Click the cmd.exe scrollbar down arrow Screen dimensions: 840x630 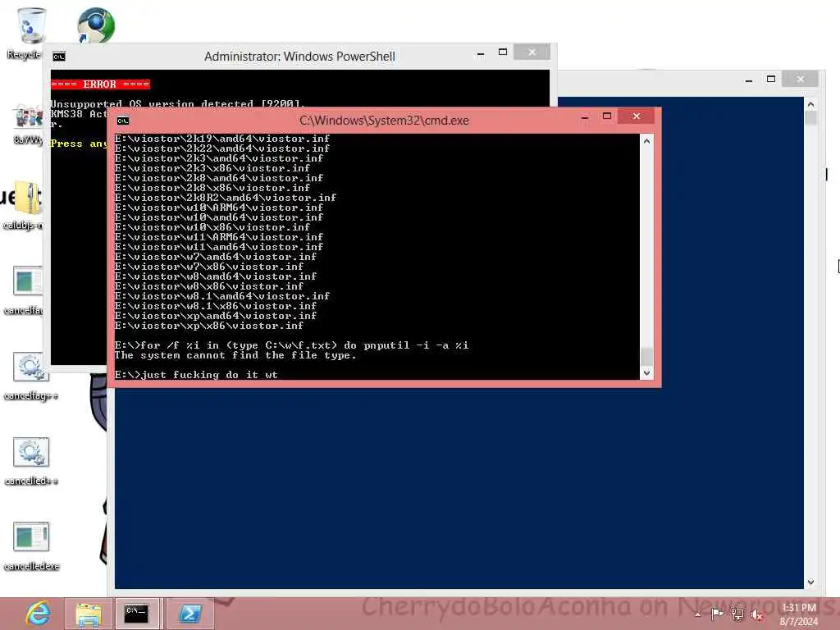tap(646, 373)
